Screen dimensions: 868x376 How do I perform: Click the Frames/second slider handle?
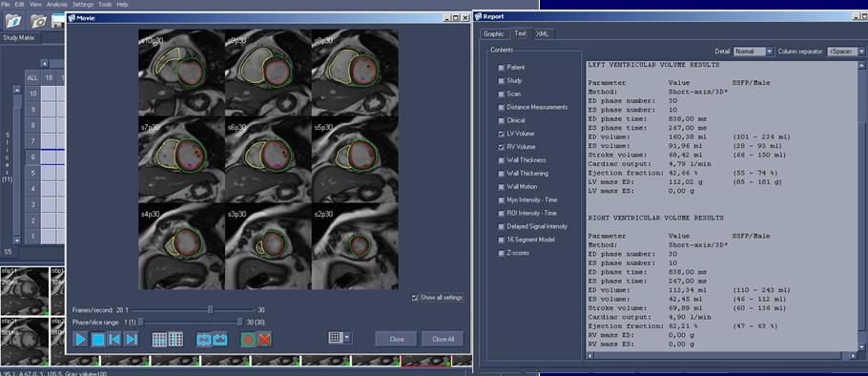[x=211, y=309]
